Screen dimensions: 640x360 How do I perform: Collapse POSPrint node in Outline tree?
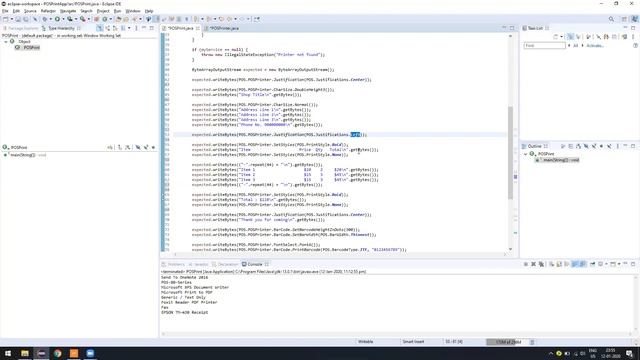[526, 154]
